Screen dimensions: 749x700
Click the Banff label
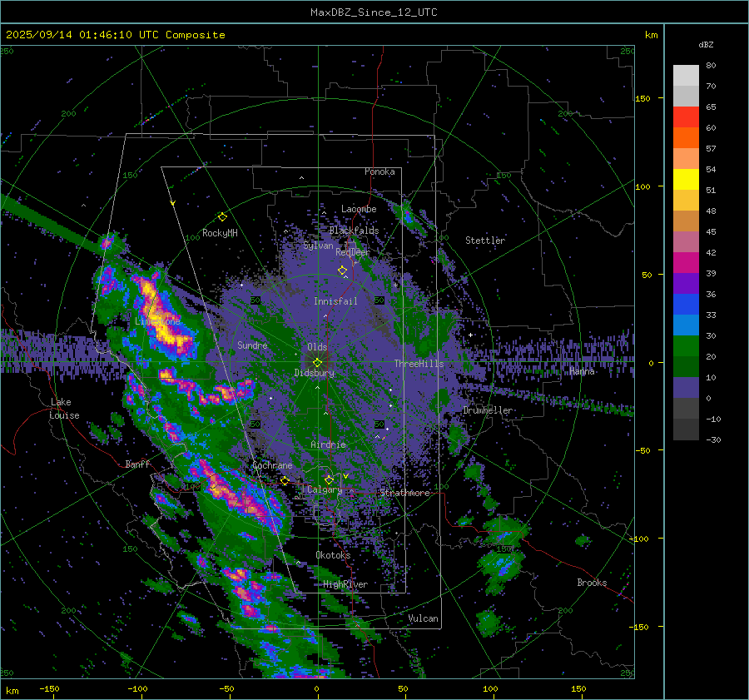pos(137,464)
